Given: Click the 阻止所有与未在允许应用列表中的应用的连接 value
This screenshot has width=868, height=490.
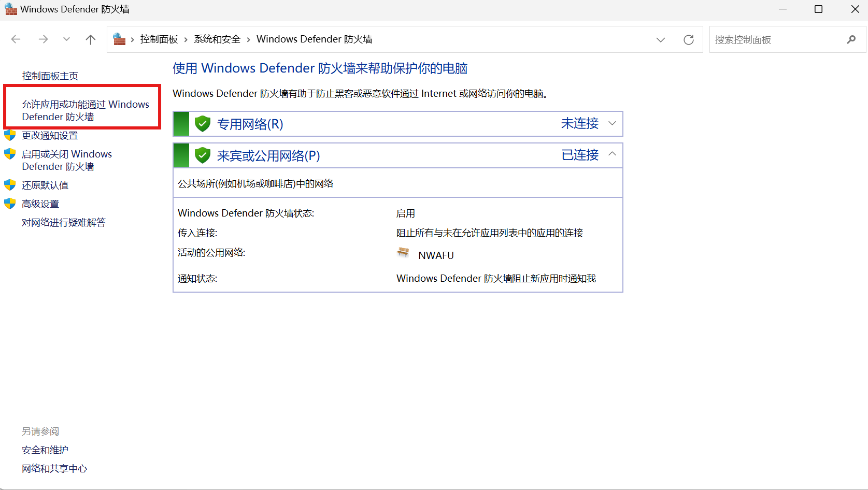Looking at the screenshot, I should [x=490, y=233].
